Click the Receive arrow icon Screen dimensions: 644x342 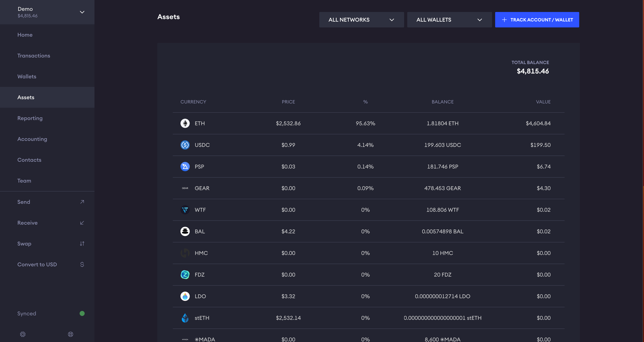[x=82, y=223]
